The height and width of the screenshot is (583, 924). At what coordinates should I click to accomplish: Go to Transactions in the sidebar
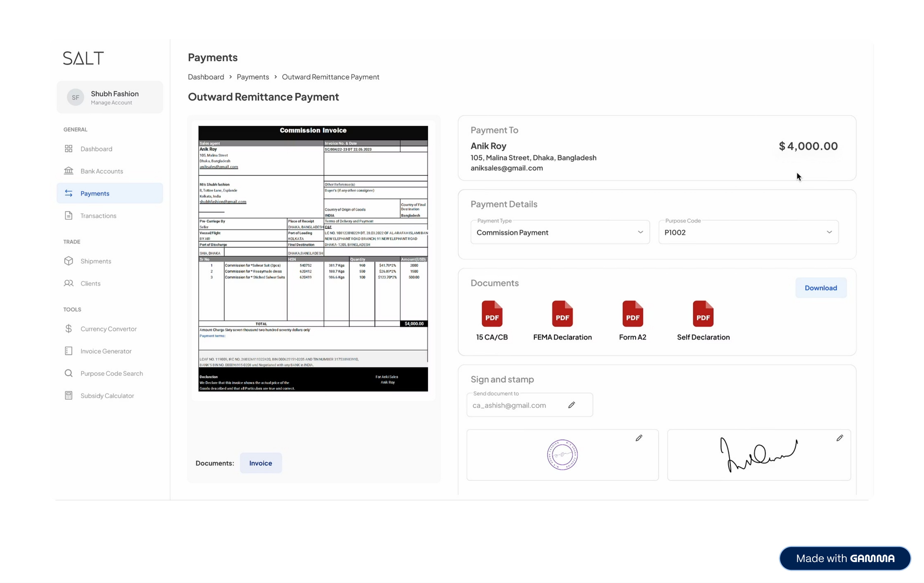(x=98, y=216)
